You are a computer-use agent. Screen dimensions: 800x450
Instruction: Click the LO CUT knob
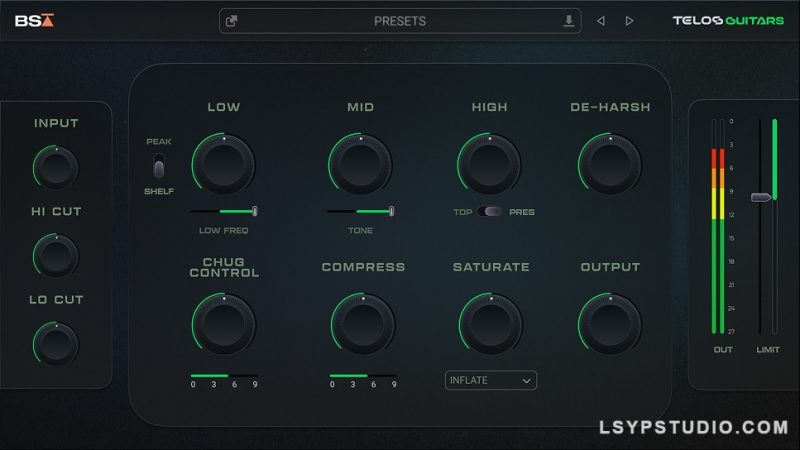tap(56, 343)
